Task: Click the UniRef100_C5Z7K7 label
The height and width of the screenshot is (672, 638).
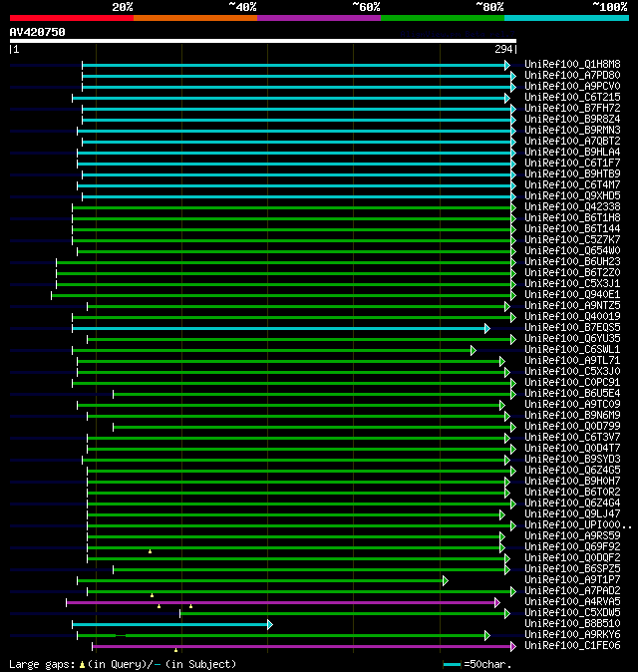Action: point(572,240)
